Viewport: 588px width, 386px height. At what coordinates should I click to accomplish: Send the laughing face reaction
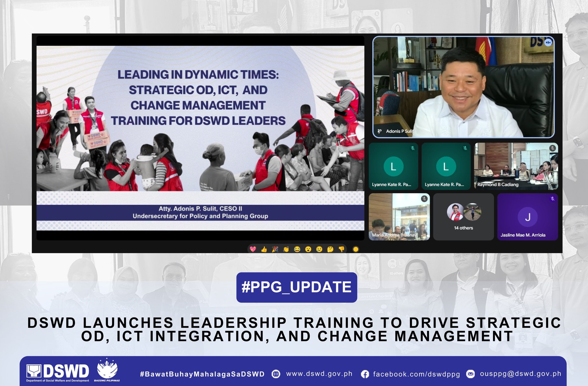click(x=297, y=249)
